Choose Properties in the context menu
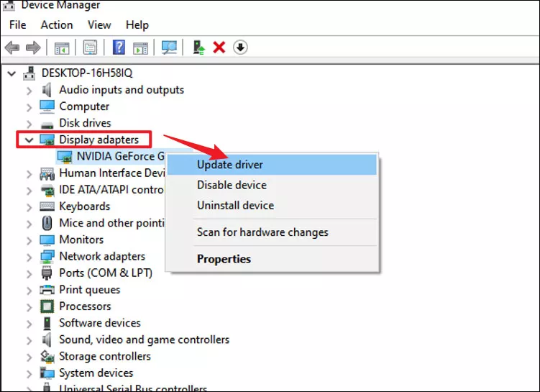The height and width of the screenshot is (392, 540). (272, 259)
